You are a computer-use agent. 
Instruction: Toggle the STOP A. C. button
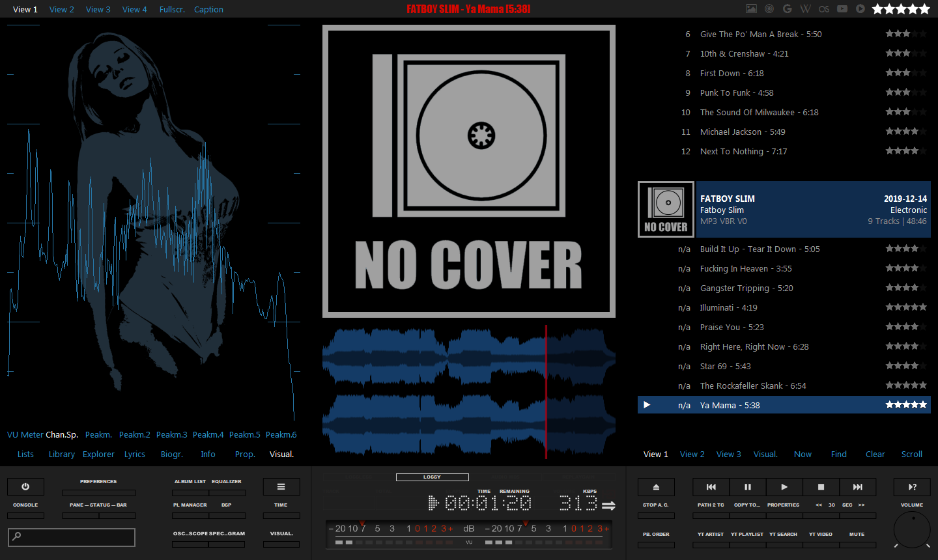point(656,515)
